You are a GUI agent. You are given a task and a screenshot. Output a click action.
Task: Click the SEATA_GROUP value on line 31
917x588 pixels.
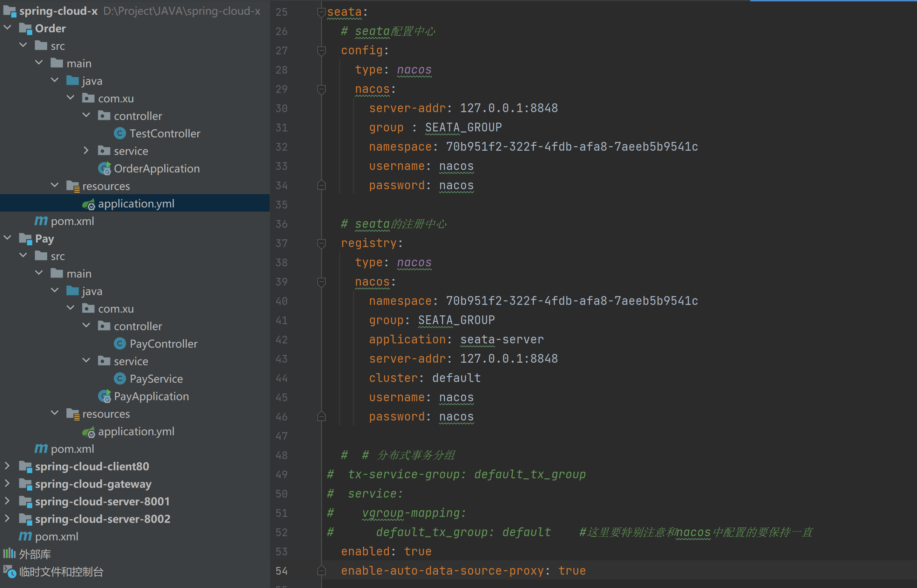[x=464, y=128]
